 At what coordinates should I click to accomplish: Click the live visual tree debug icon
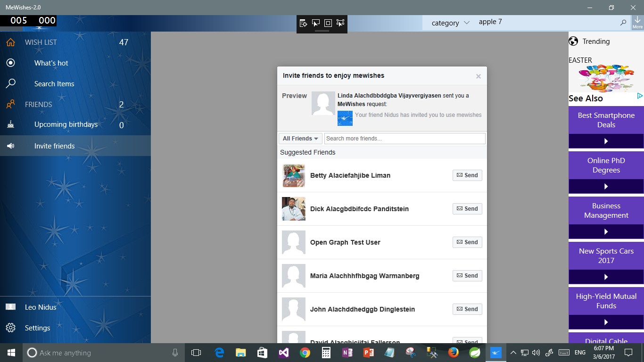click(x=303, y=23)
